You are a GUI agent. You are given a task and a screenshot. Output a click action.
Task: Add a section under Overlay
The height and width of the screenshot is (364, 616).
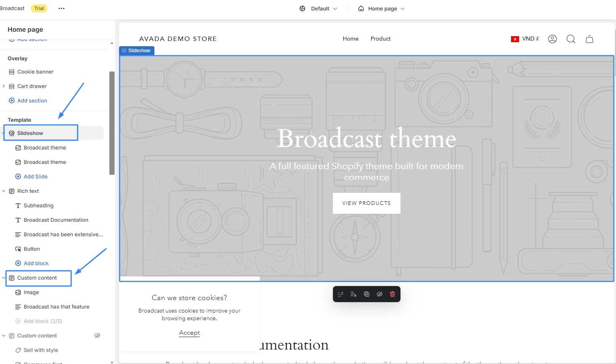[28, 100]
